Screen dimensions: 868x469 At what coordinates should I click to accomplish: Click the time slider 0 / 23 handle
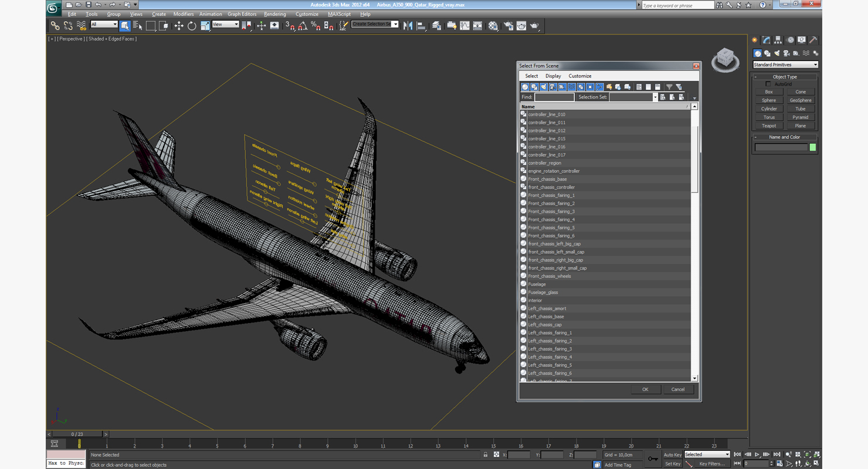[77, 434]
